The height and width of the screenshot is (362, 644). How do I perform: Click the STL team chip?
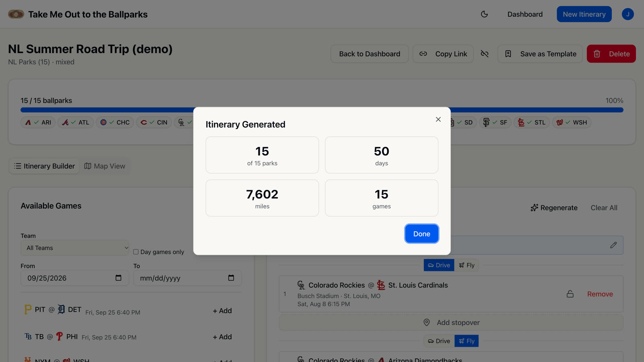click(x=532, y=122)
